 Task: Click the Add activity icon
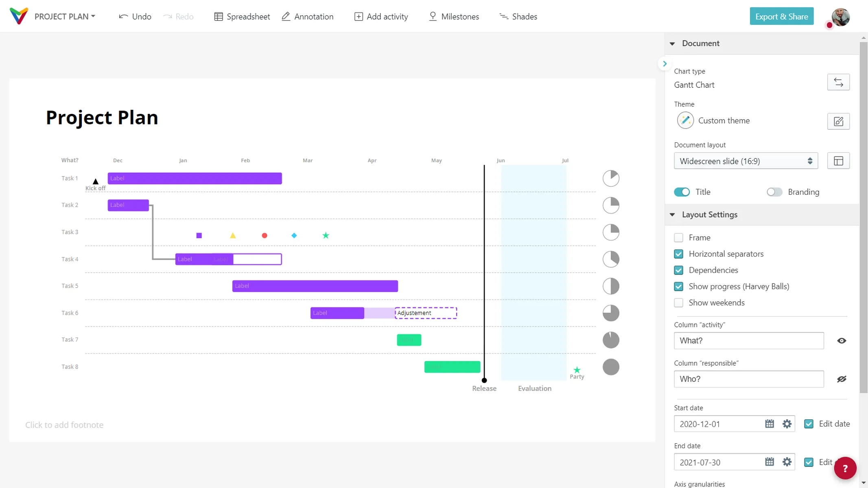358,16
